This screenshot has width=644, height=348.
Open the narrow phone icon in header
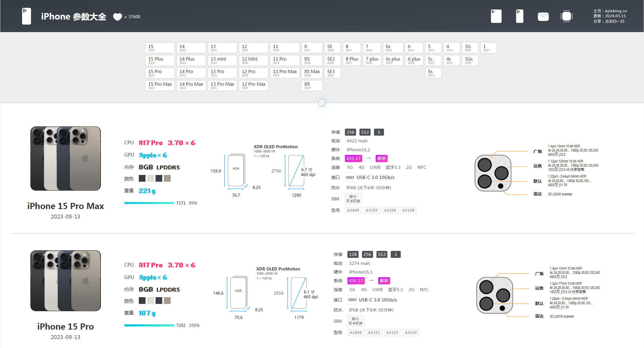coord(520,16)
